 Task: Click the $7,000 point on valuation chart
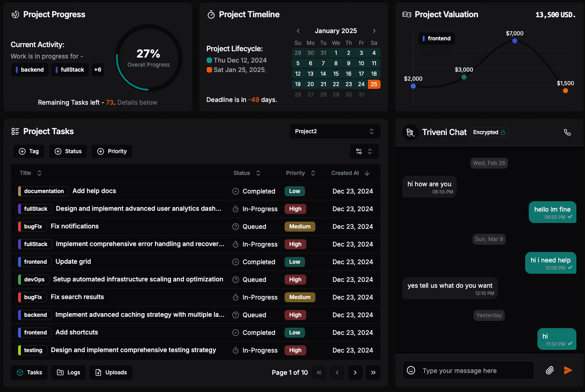[514, 41]
